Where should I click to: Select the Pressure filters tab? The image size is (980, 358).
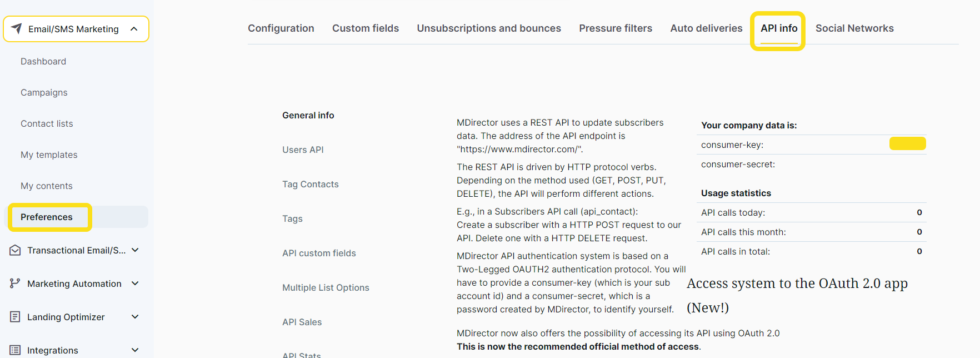coord(616,28)
